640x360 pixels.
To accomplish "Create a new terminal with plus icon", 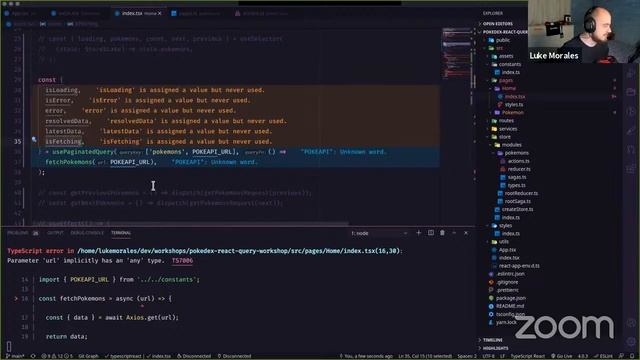I will [x=418, y=233].
